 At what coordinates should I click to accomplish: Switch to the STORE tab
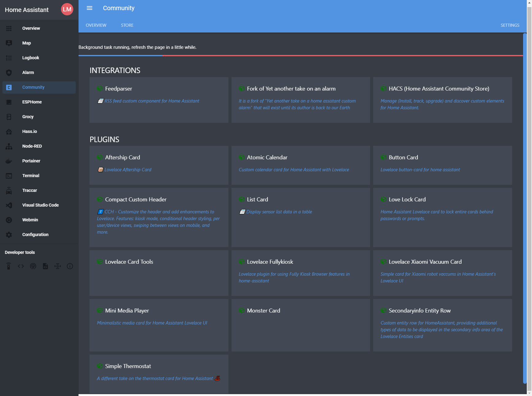point(127,25)
